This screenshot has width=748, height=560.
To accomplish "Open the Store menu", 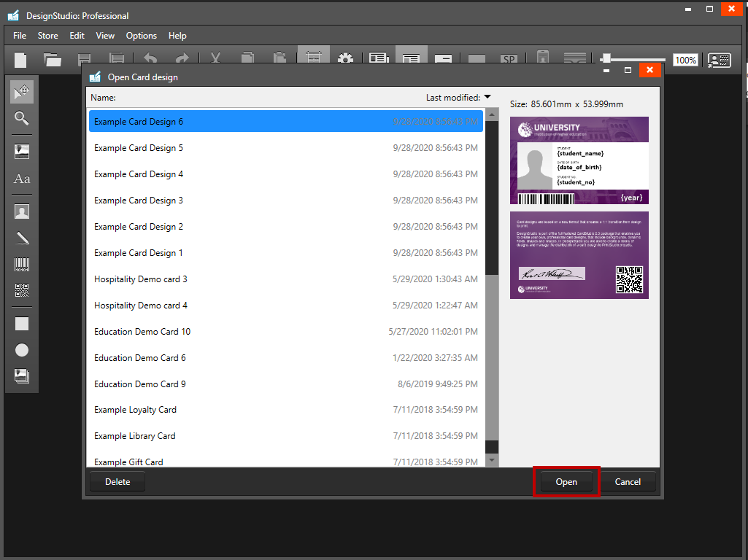I will tap(47, 35).
